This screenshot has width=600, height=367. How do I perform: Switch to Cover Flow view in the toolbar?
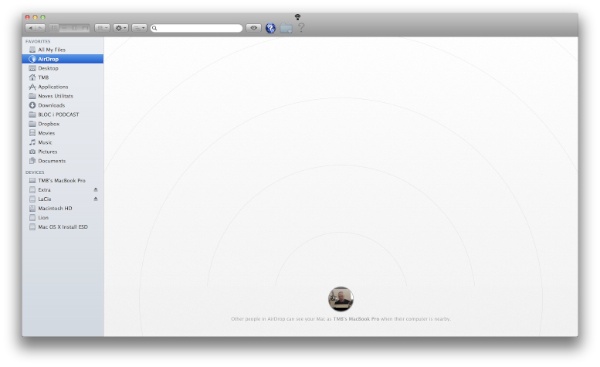[x=85, y=28]
